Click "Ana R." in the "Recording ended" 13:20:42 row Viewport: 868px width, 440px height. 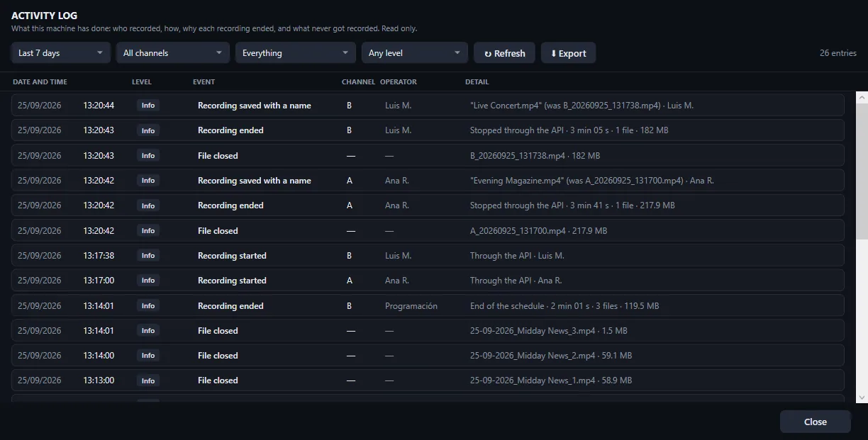click(397, 205)
